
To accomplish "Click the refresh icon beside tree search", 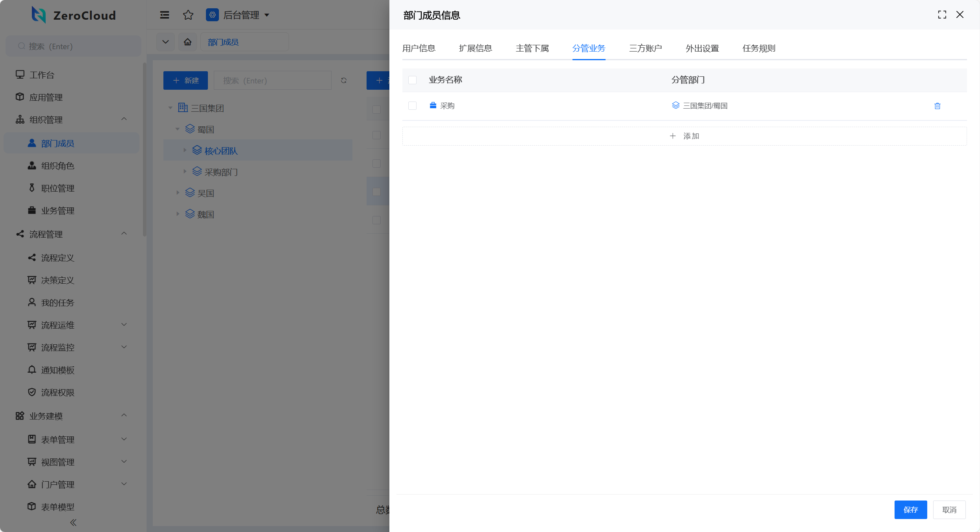I will 344,81.
